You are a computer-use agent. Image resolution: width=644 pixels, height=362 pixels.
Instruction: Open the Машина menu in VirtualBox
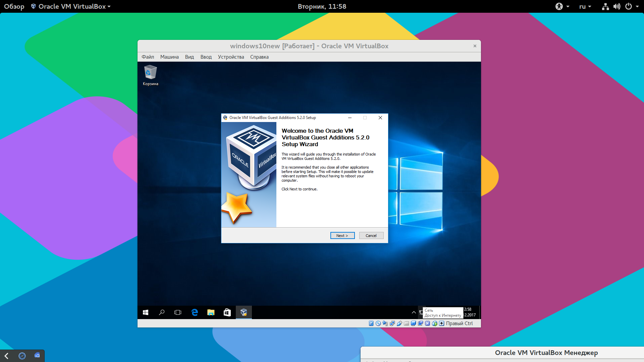169,57
